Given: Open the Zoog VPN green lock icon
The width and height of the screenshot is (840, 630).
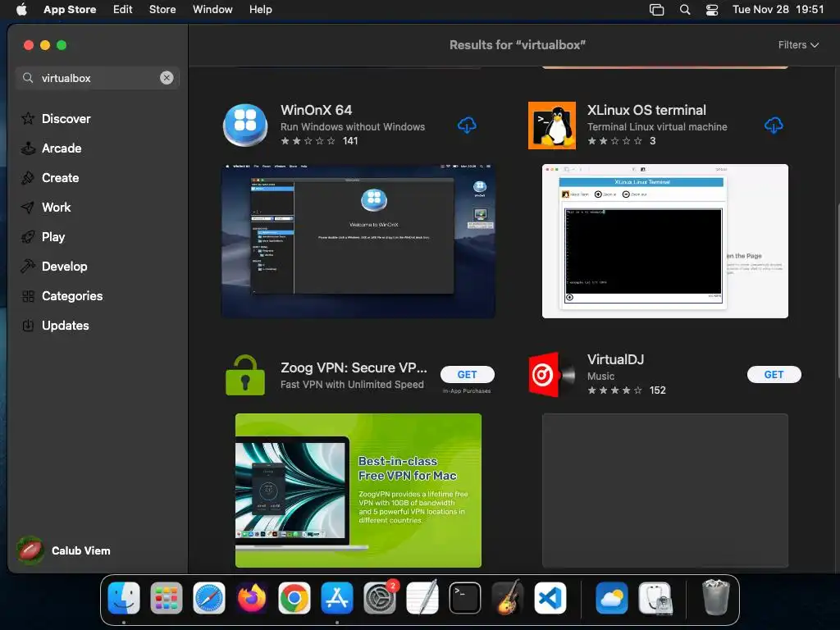Looking at the screenshot, I should [245, 375].
